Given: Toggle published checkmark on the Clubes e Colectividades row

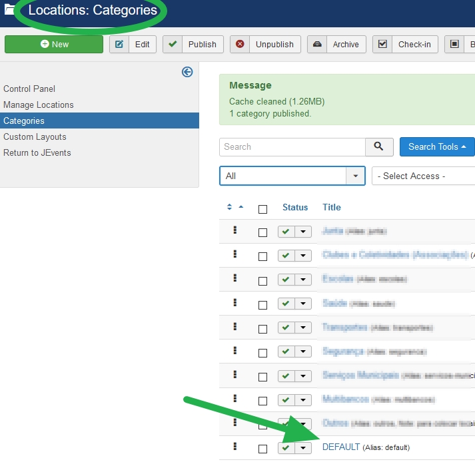Looking at the screenshot, I should (x=286, y=255).
